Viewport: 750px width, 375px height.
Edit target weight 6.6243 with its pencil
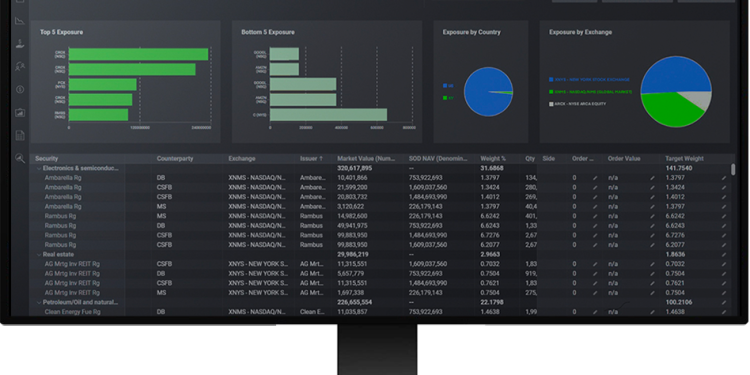[x=724, y=226]
